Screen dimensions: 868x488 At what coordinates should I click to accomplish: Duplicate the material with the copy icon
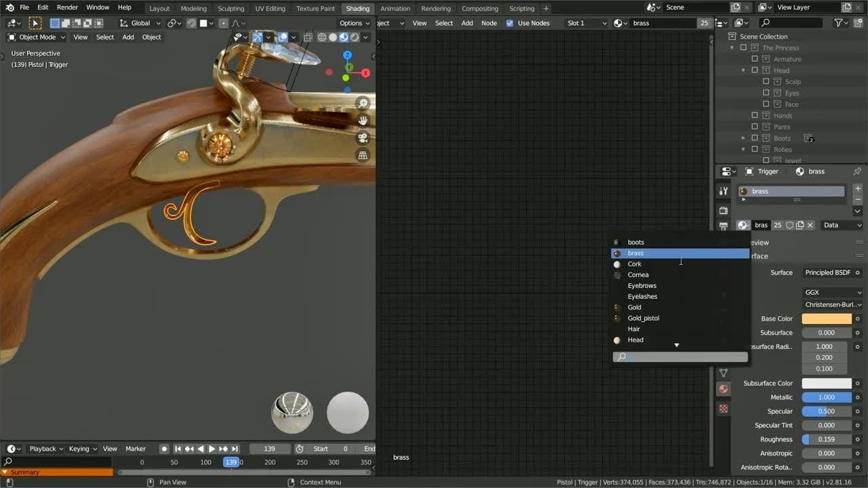800,225
